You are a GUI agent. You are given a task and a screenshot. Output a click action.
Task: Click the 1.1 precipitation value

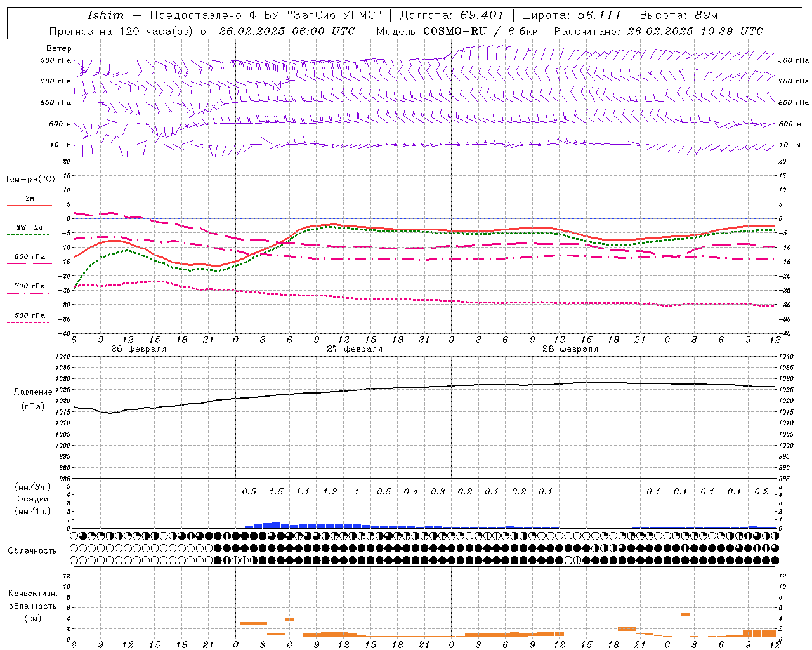click(303, 491)
